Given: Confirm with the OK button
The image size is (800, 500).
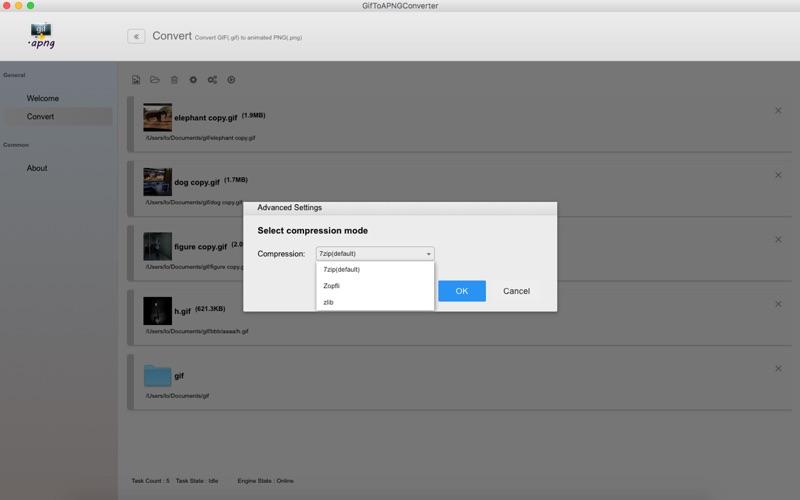Looking at the screenshot, I should 462,291.
